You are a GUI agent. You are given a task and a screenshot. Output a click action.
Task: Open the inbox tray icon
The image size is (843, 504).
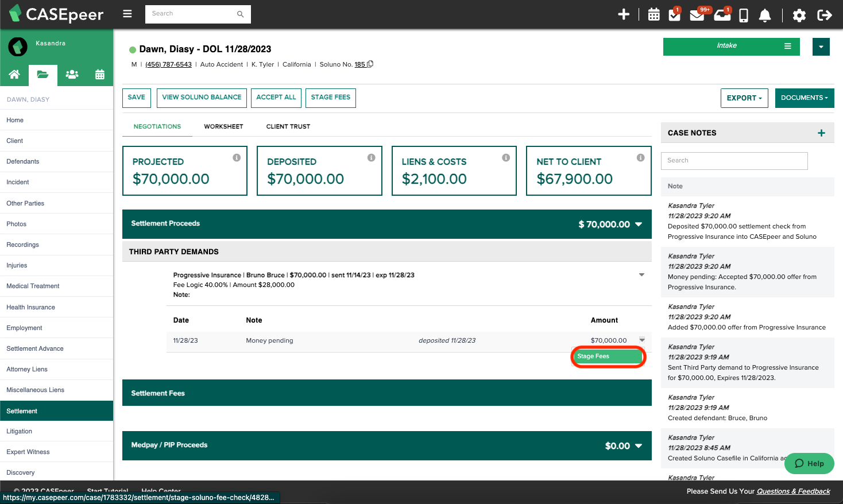[x=722, y=15]
